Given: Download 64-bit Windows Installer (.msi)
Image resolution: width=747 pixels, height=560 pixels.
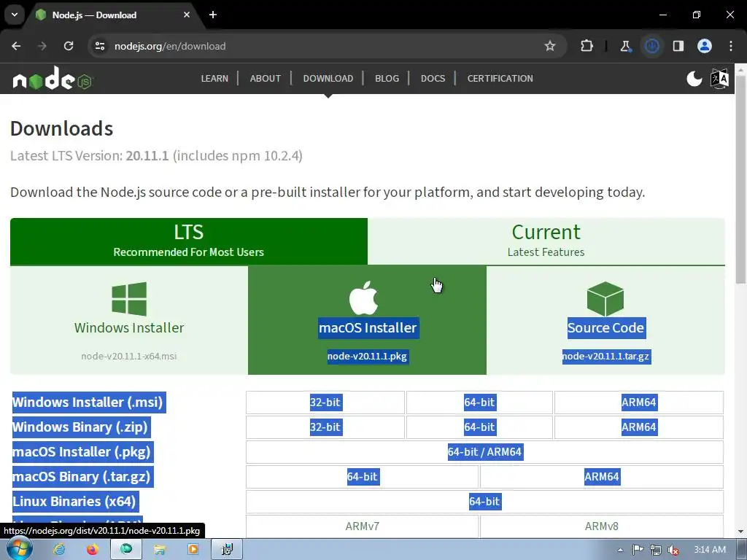Looking at the screenshot, I should 479,402.
